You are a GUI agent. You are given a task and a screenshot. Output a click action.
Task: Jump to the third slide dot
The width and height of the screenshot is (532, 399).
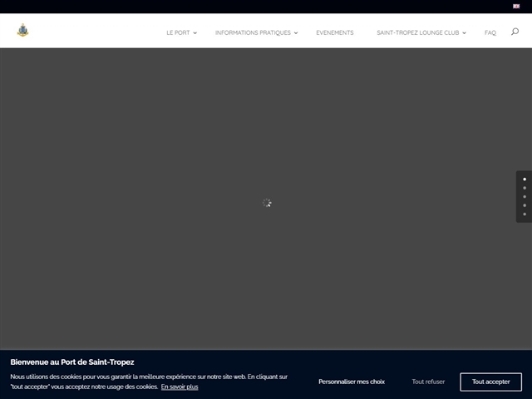[x=525, y=197]
